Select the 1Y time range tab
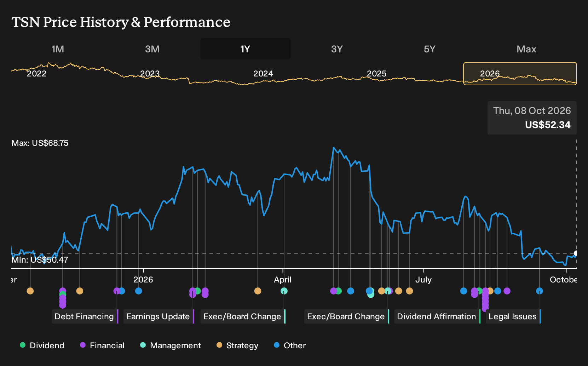The height and width of the screenshot is (366, 588). pyautogui.click(x=246, y=49)
